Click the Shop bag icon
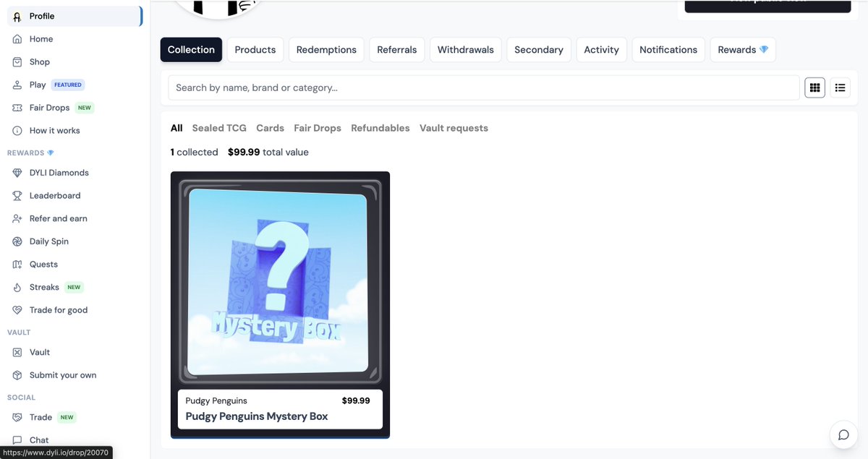 [17, 62]
